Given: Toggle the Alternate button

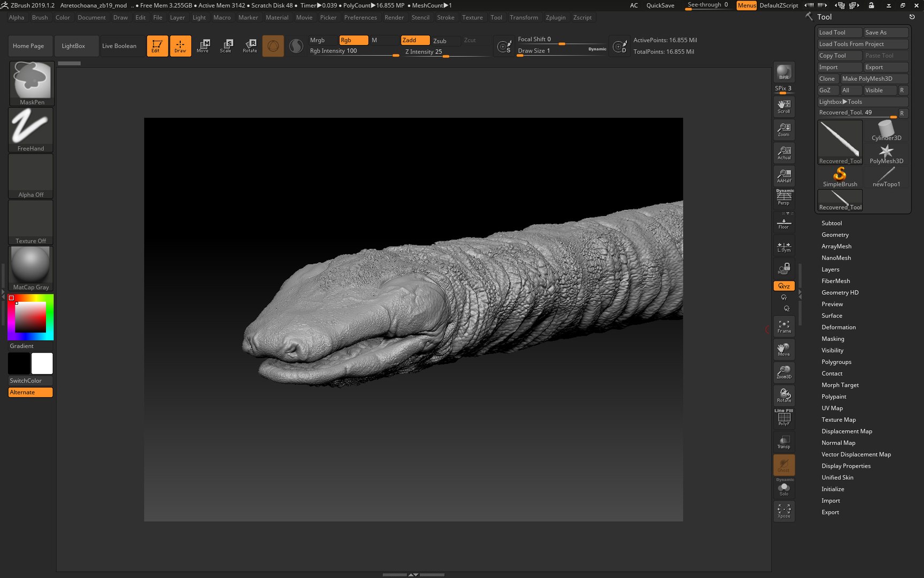Looking at the screenshot, I should (x=30, y=392).
